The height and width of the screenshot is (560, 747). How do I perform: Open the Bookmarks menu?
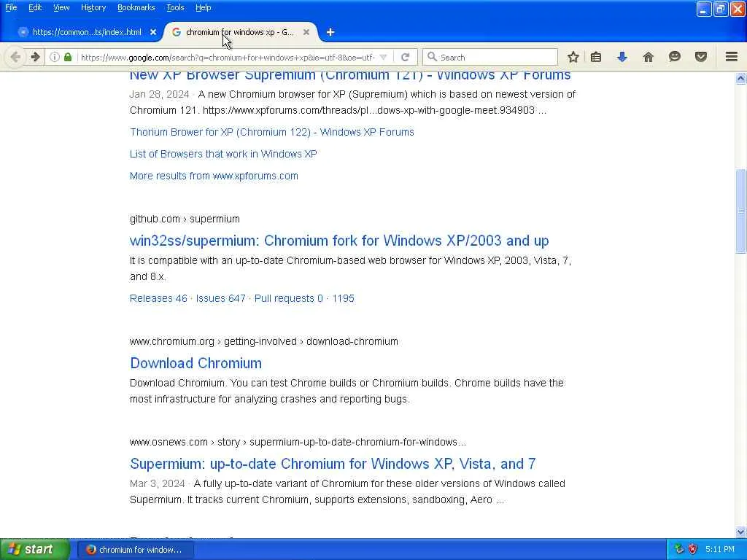pos(136,7)
